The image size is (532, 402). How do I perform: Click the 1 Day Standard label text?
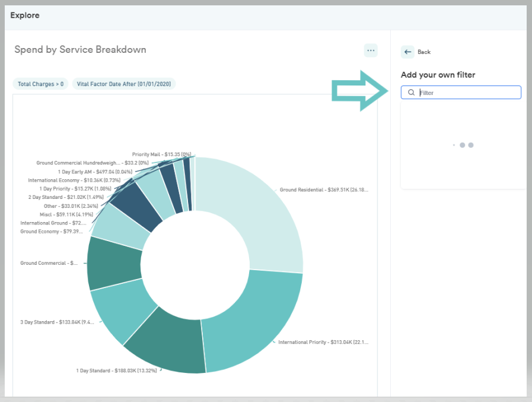click(x=116, y=371)
